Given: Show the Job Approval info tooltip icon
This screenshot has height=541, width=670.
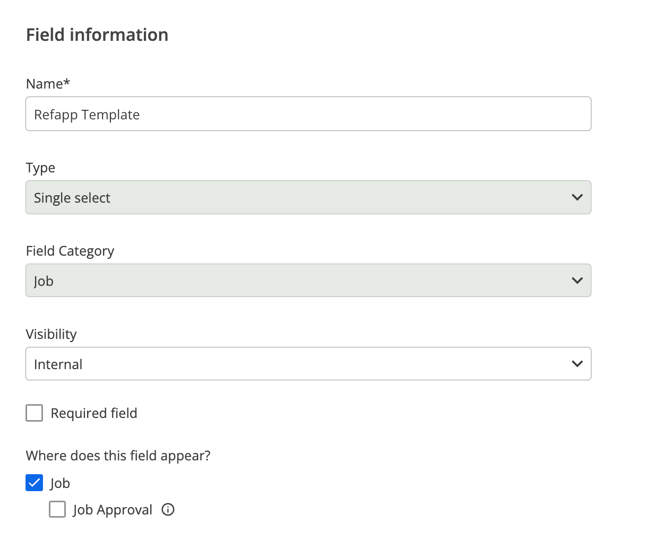Looking at the screenshot, I should click(x=168, y=509).
